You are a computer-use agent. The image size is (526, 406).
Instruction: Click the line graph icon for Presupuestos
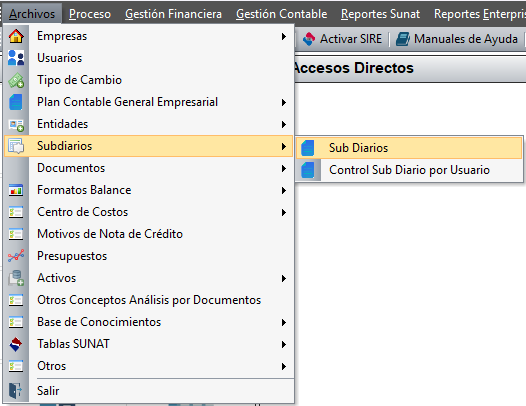(x=16, y=256)
